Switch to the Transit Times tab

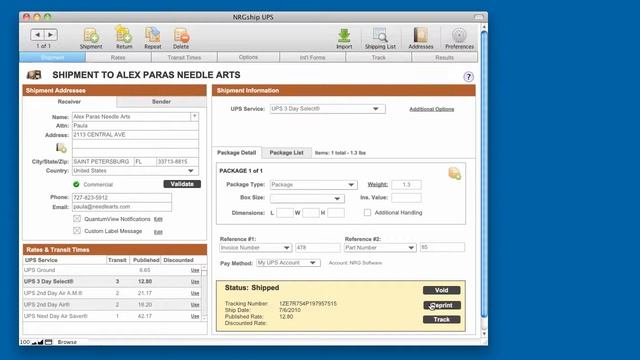(x=184, y=58)
